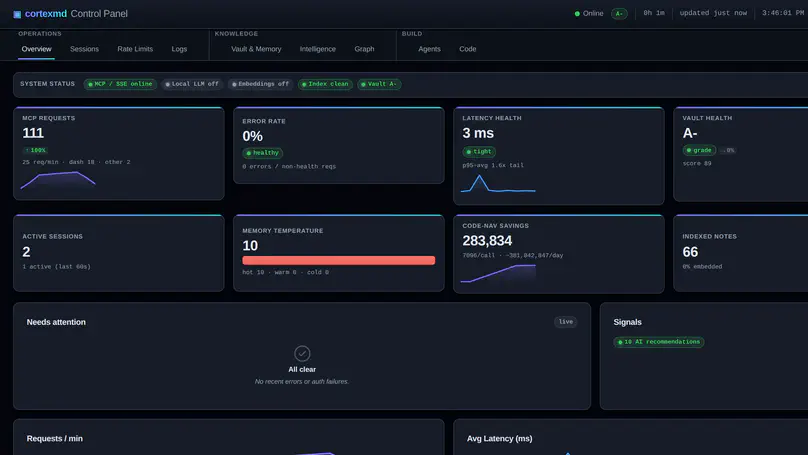Click the 'Embeddings off' status pill
This screenshot has height=455, width=808.
pyautogui.click(x=260, y=84)
